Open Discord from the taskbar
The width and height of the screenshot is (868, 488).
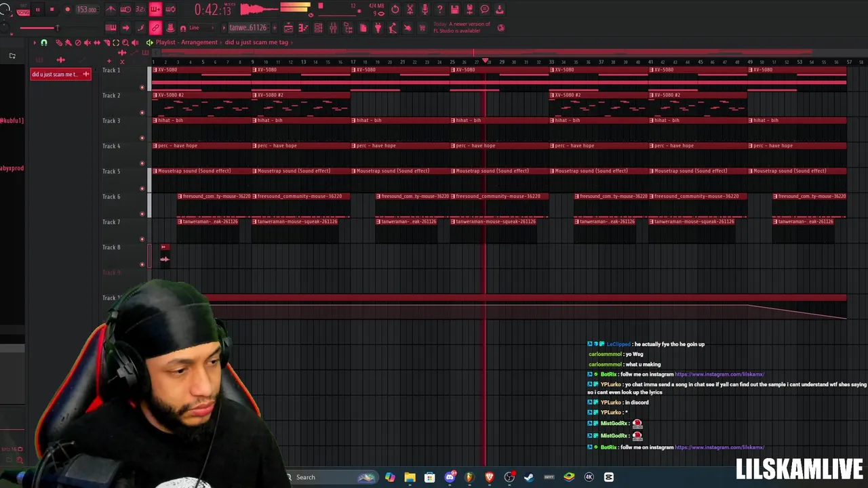450,477
